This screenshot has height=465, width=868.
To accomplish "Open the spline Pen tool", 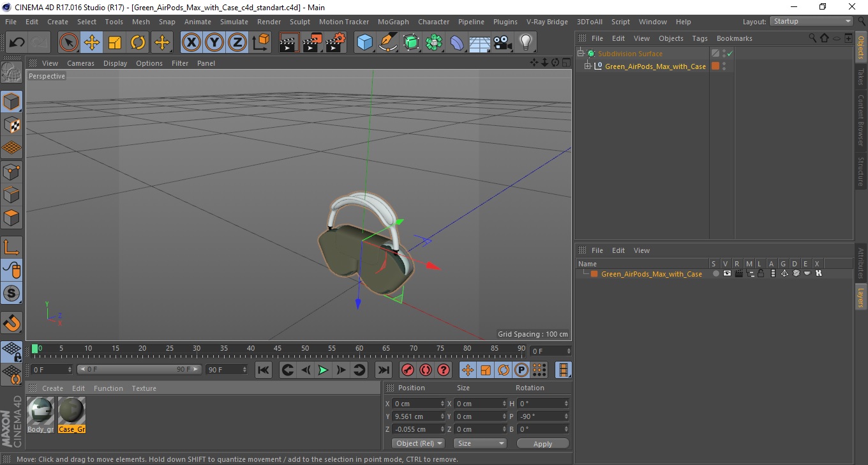I will [388, 43].
